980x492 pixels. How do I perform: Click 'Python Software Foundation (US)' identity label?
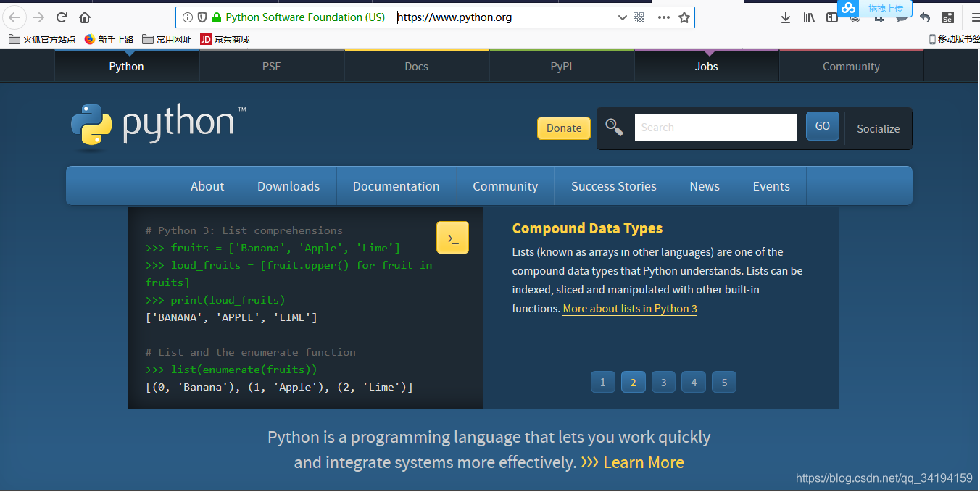click(x=305, y=17)
